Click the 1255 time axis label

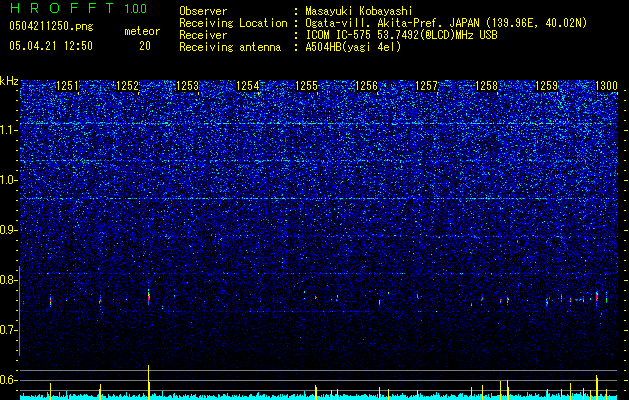pos(307,86)
